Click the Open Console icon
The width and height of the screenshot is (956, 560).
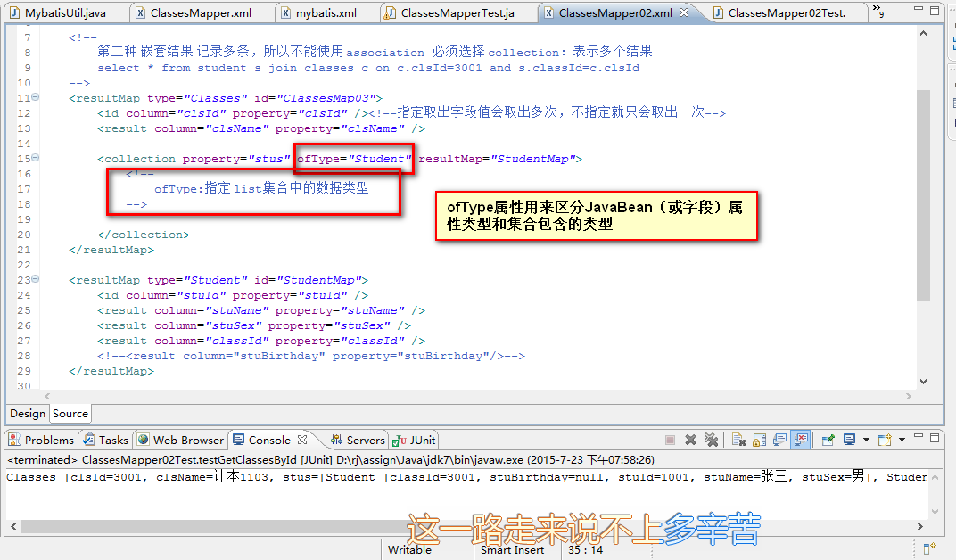click(x=885, y=440)
